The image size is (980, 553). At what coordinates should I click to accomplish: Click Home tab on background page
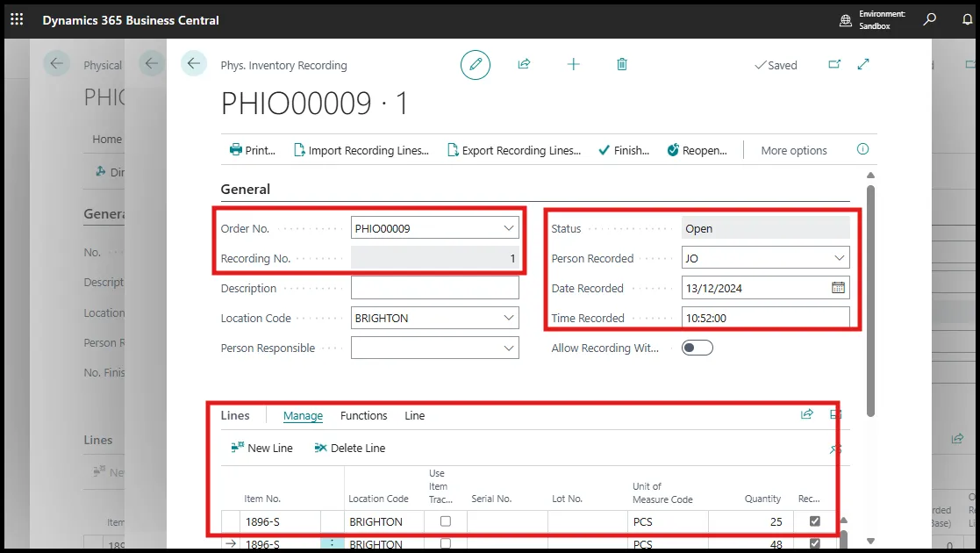107,139
